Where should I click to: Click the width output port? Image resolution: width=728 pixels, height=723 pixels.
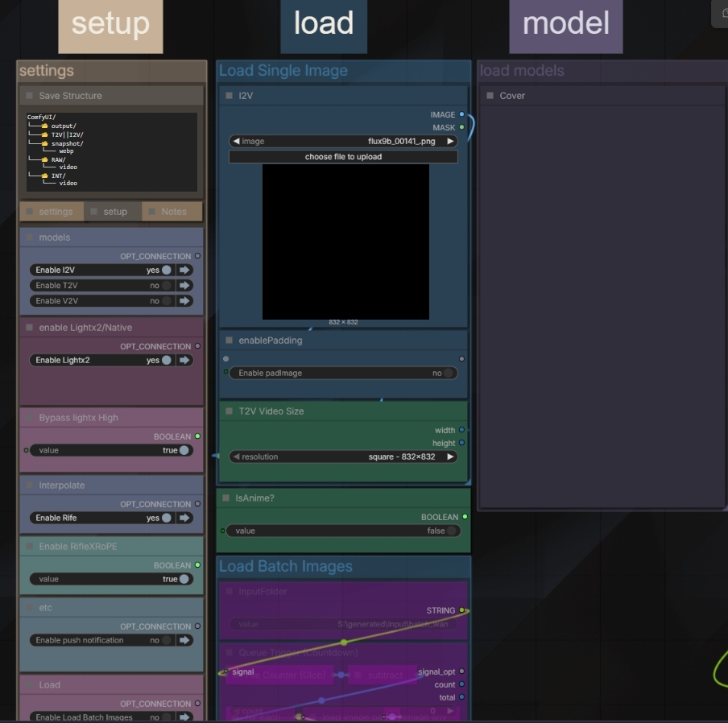[x=461, y=430]
